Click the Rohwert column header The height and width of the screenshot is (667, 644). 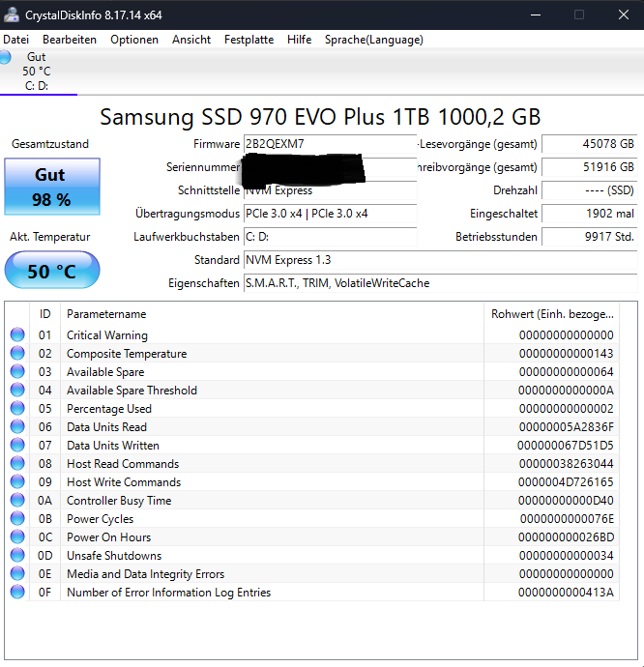551,314
